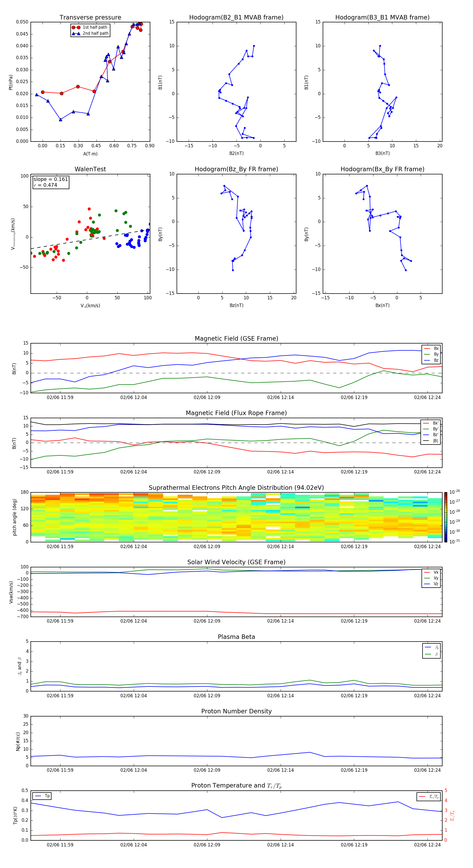Click the pitch angle colorbar gradient

pos(446,517)
